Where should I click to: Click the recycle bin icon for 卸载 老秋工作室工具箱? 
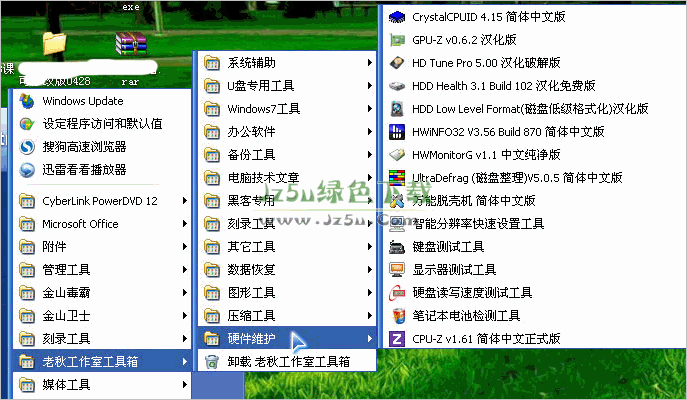tap(212, 361)
